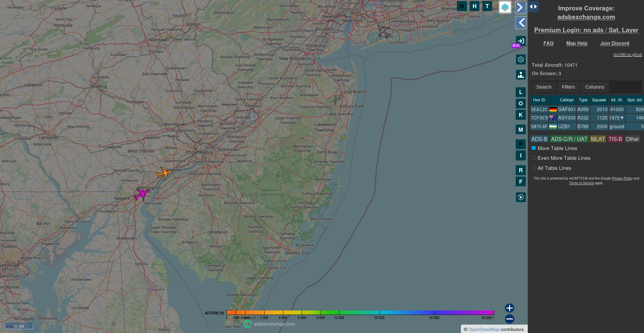Sort by Spd. (kt) column

(635, 100)
